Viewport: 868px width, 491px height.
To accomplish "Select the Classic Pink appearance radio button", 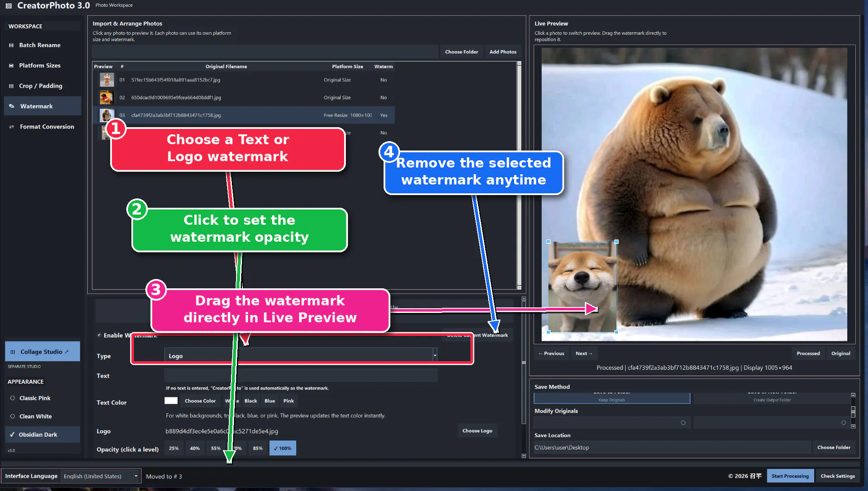I will [13, 398].
